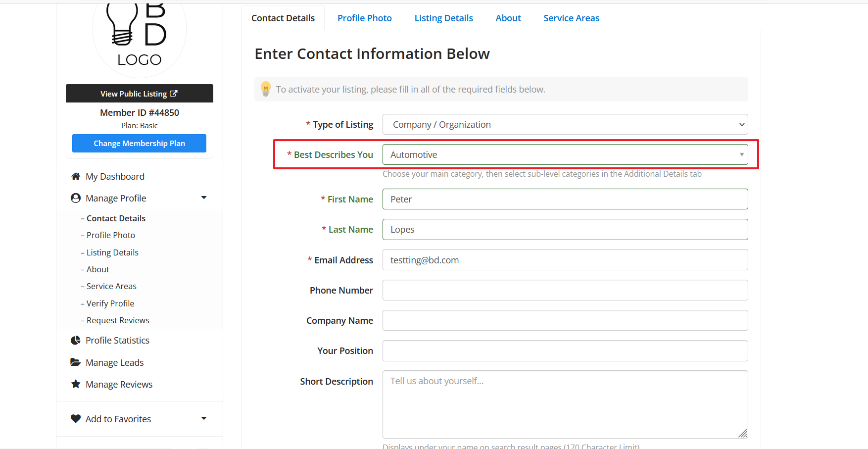The width and height of the screenshot is (868, 449).
Task: Switch to Contact Details tab
Action: tap(283, 18)
